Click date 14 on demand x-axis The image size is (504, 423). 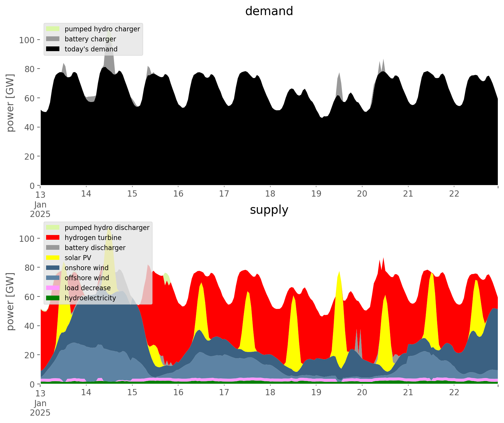(86, 194)
